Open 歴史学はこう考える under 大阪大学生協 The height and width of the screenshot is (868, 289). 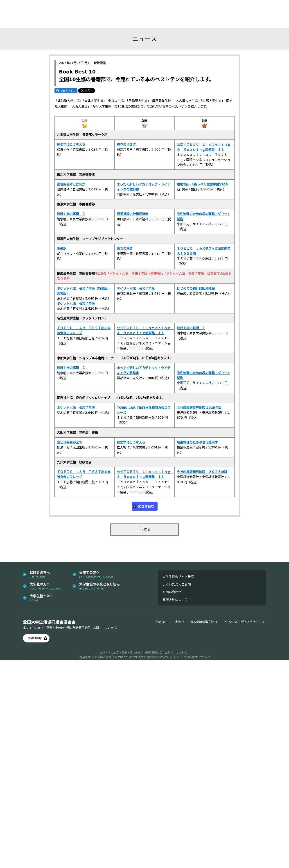tap(131, 442)
